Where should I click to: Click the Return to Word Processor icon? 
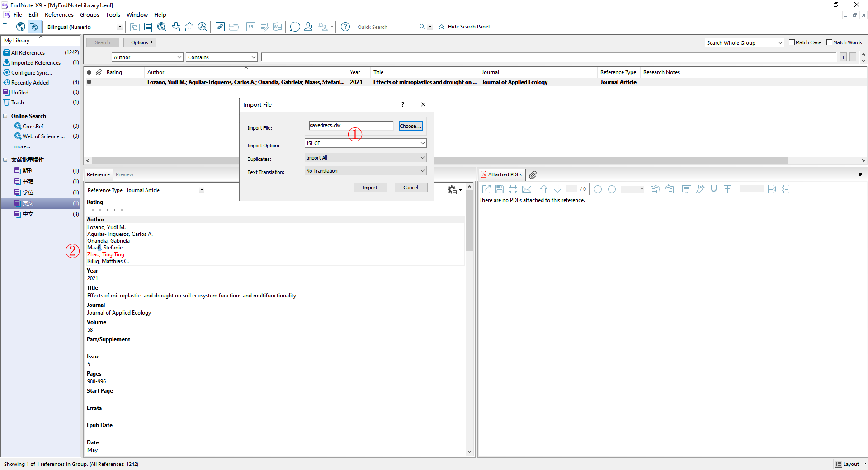[277, 27]
